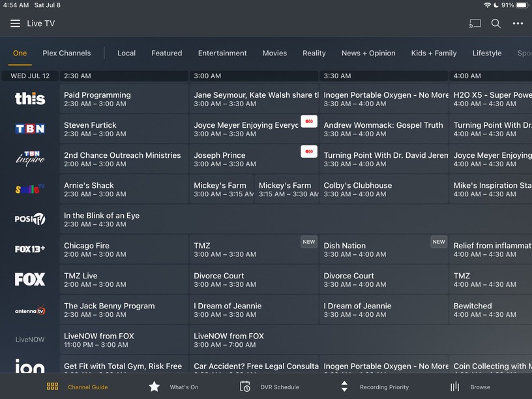This screenshot has height=399, width=532.
Task: Tap the NEW badge on TMZ 3:00 AM
Action: pos(309,242)
